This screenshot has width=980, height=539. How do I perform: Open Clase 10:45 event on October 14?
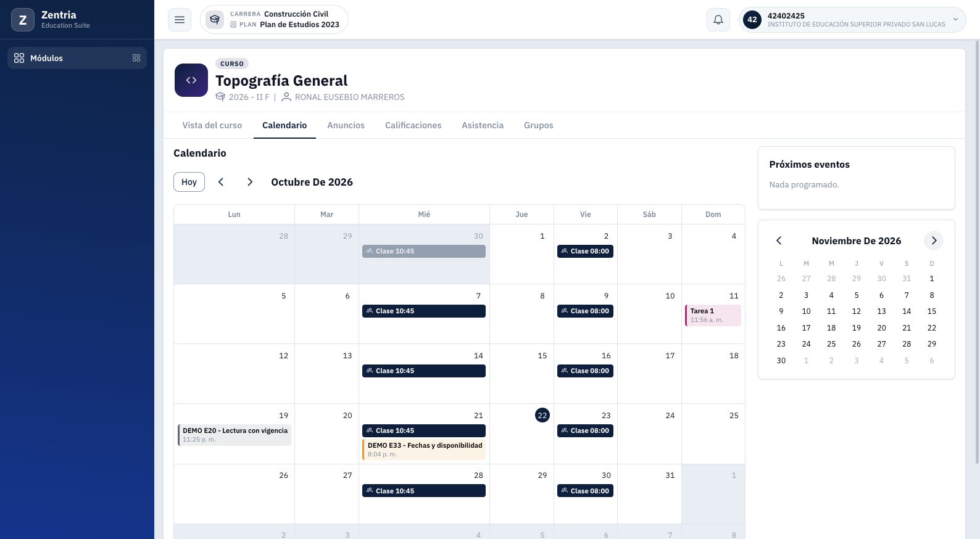(424, 371)
